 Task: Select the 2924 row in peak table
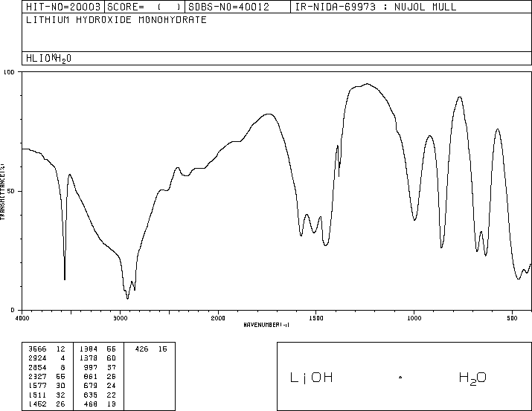[45, 356]
